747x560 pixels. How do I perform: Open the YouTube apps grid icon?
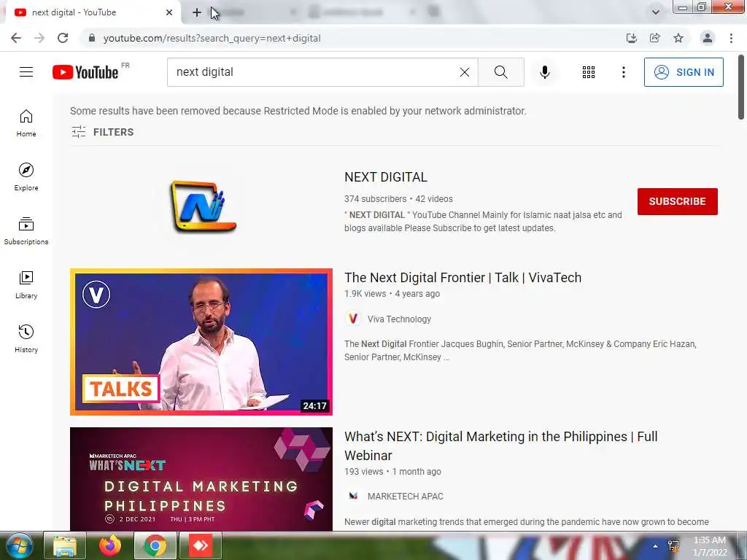click(589, 72)
